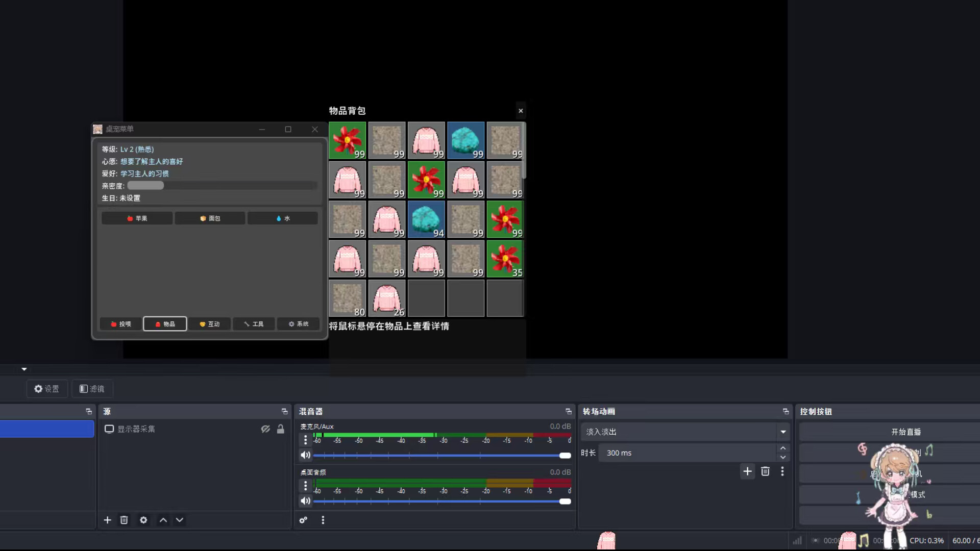Adjust the 麦克风/Aux volume slider
Screen dimensions: 980x551
[x=565, y=455]
